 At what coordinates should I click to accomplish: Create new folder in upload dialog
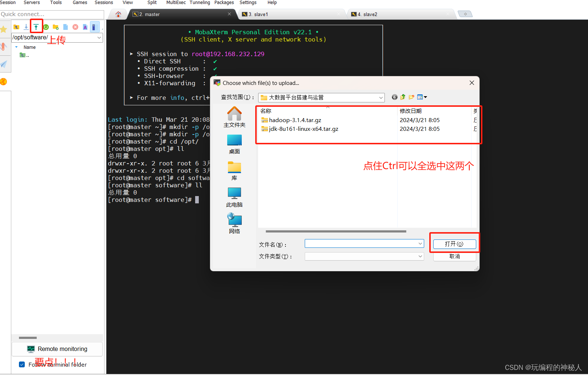tap(411, 97)
